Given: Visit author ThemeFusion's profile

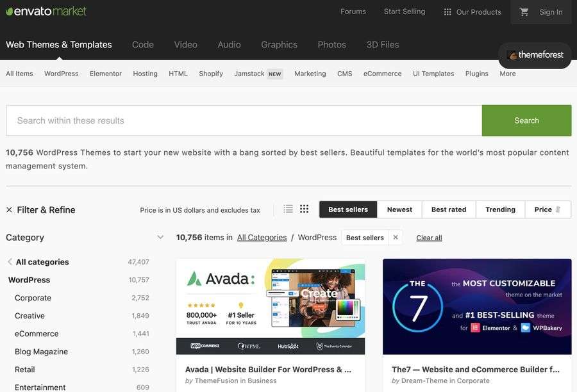Looking at the screenshot, I should [217, 381].
